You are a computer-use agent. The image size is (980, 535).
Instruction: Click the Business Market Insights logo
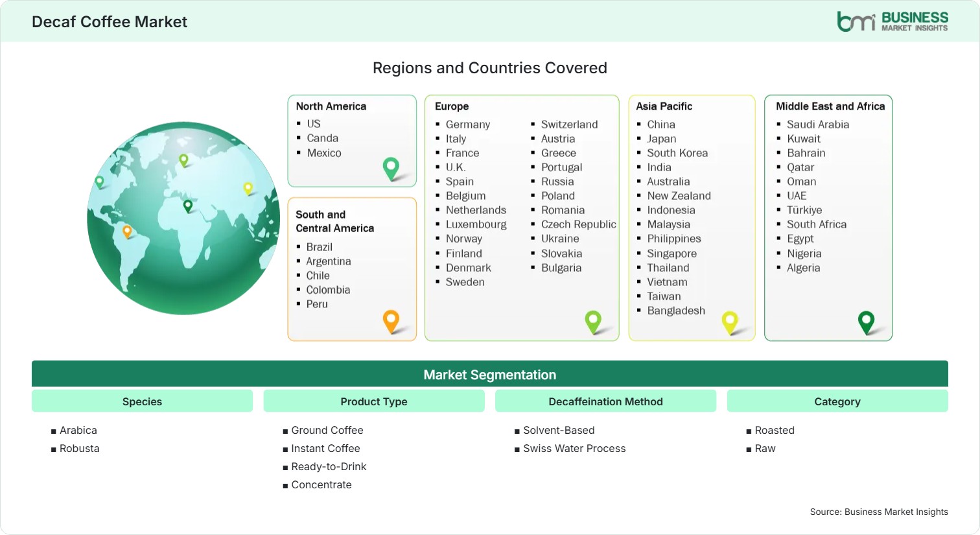pos(892,21)
